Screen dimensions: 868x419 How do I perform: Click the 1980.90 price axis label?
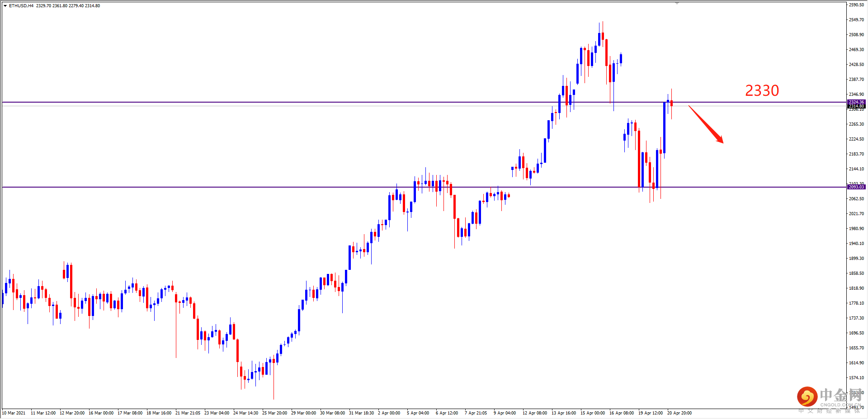(856, 229)
